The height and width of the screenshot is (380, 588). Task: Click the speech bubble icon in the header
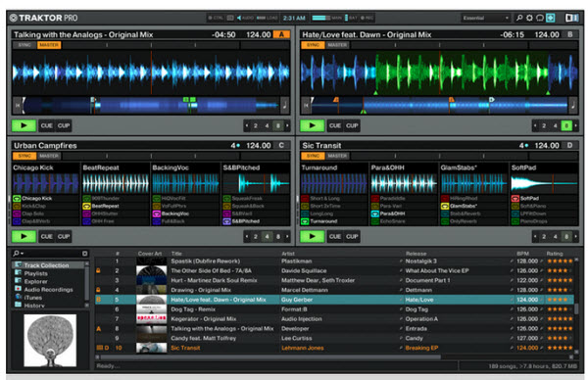click(540, 18)
